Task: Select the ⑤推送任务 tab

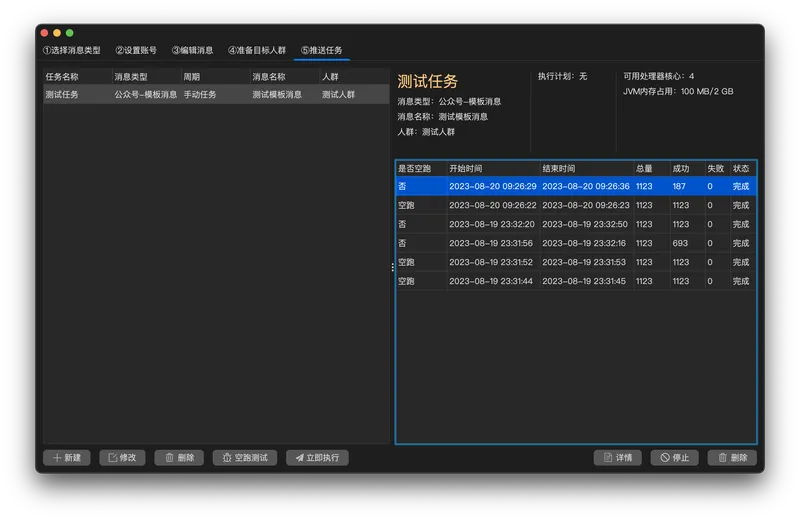Action: point(321,50)
